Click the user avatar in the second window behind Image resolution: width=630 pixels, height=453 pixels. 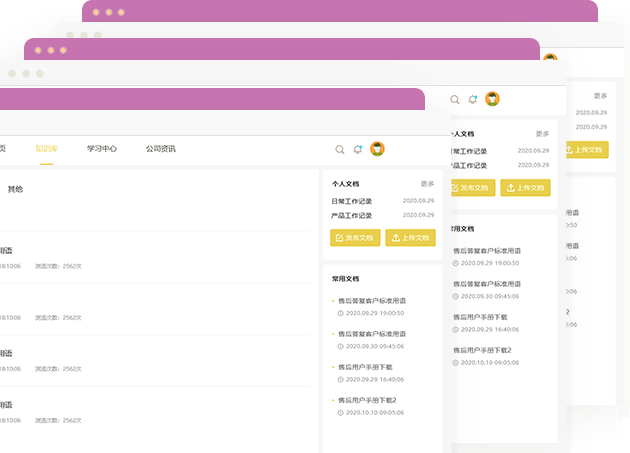[x=492, y=99]
